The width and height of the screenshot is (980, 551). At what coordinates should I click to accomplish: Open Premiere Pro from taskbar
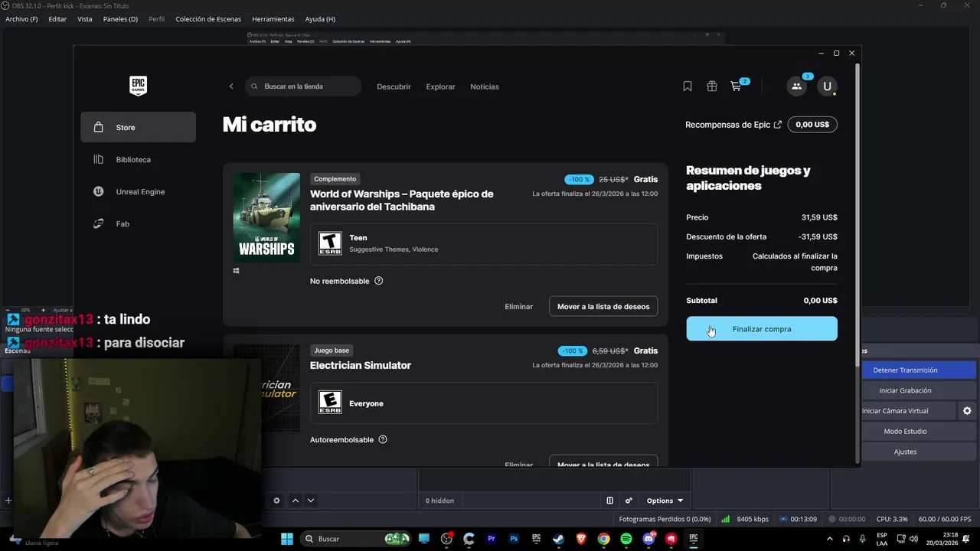[x=492, y=539]
